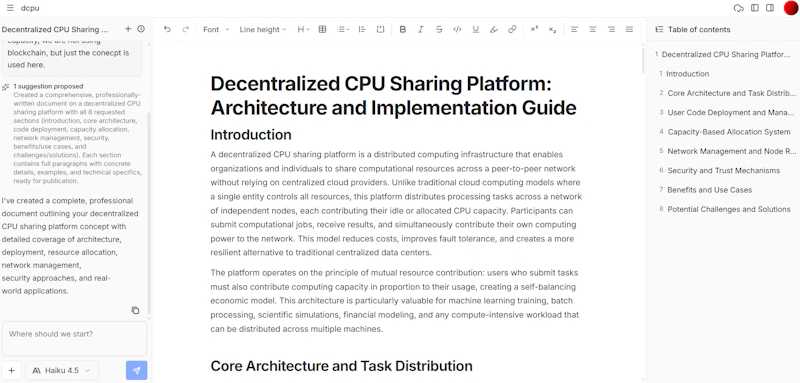The width and height of the screenshot is (800, 383).
Task: Open chat history clock icon
Action: point(141,30)
